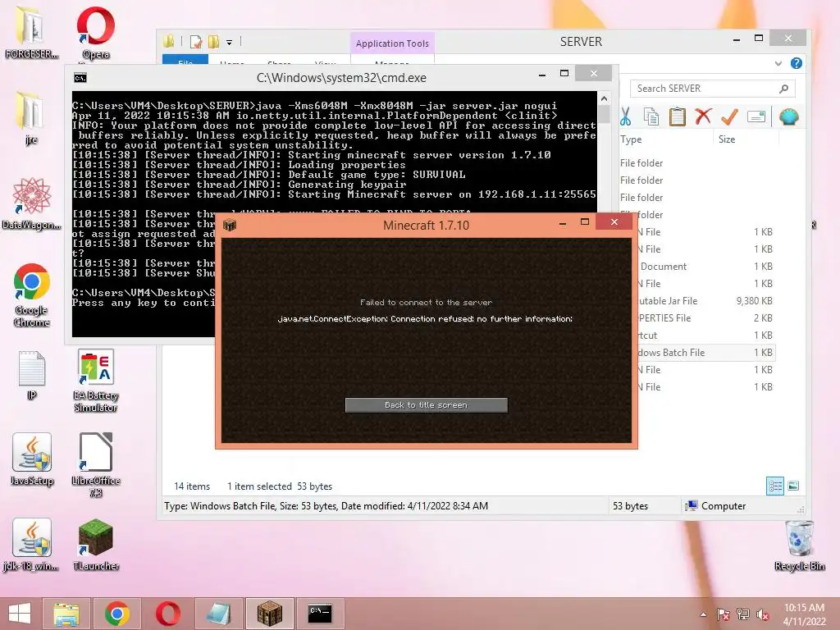Open File Explorer from the taskbar

click(66, 614)
